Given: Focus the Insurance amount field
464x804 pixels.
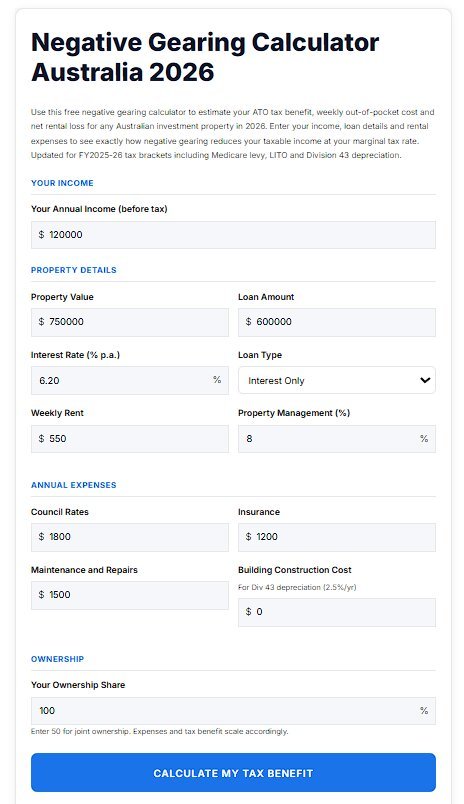Looking at the screenshot, I should coord(337,537).
